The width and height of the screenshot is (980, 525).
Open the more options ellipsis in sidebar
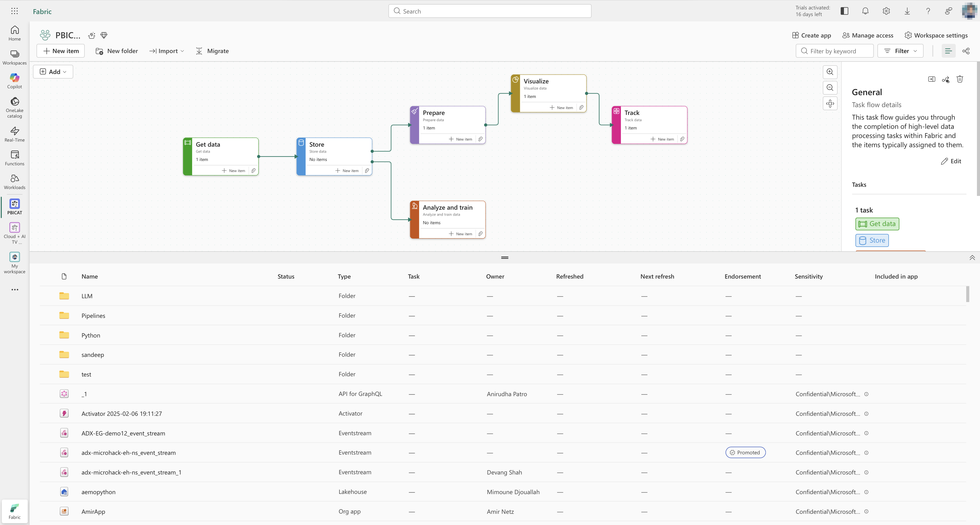[x=15, y=290]
